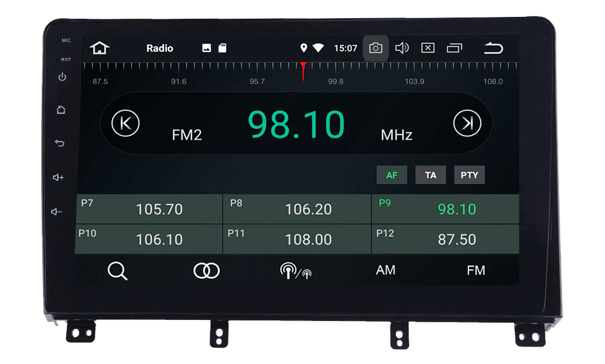Image resolution: width=605 pixels, height=364 pixels.
Task: Open recent apps overview icon
Action: [454, 48]
